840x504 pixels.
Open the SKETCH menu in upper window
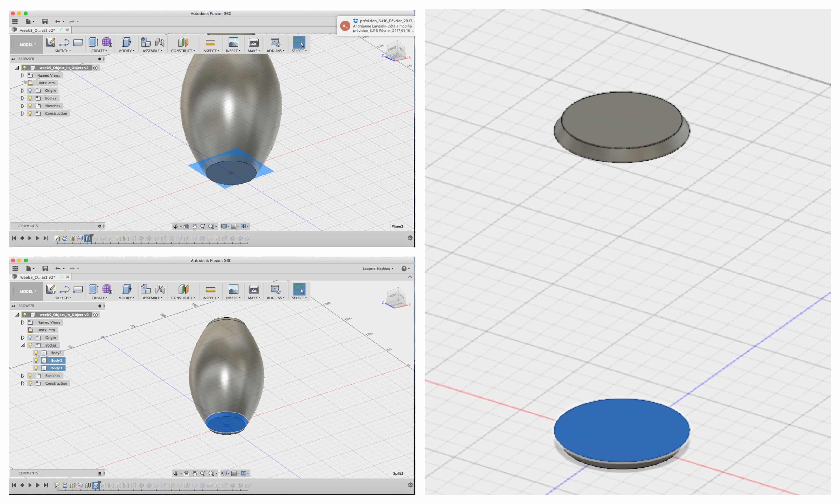pos(63,51)
